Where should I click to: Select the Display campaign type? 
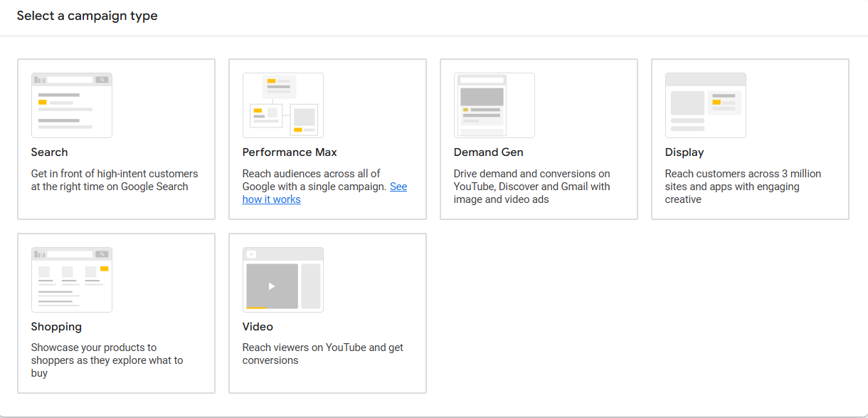tap(750, 139)
